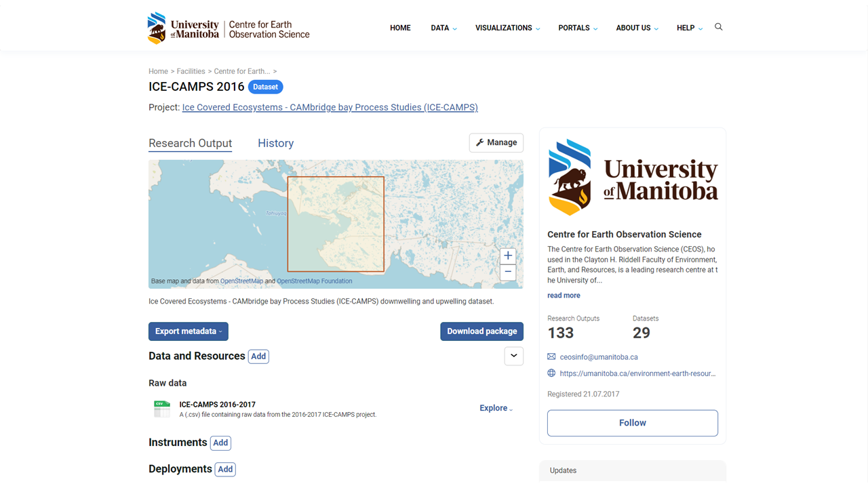Collapse the Data and Resources section
The width and height of the screenshot is (868, 488).
(513, 356)
